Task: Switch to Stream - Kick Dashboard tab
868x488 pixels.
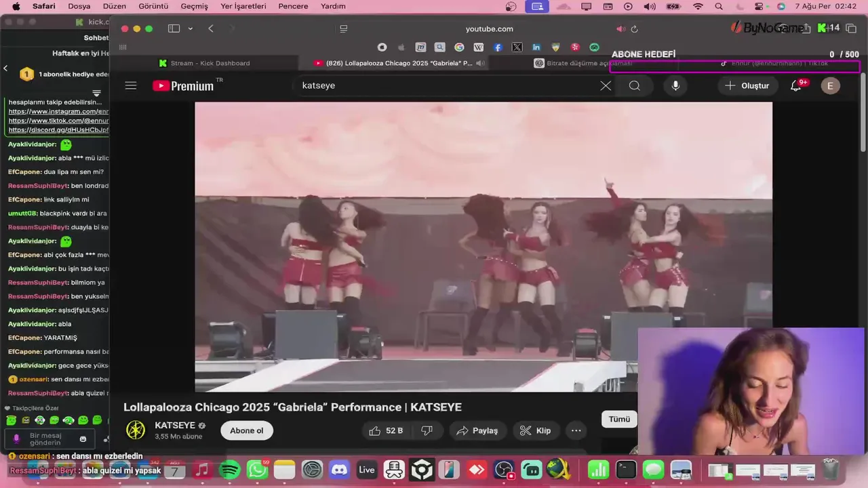Action: point(204,63)
